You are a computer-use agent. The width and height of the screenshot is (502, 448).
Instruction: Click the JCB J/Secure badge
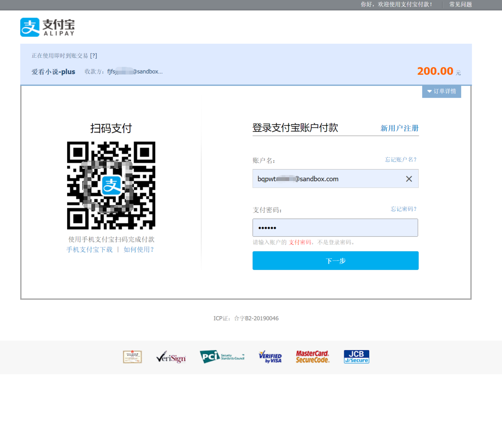(x=356, y=357)
